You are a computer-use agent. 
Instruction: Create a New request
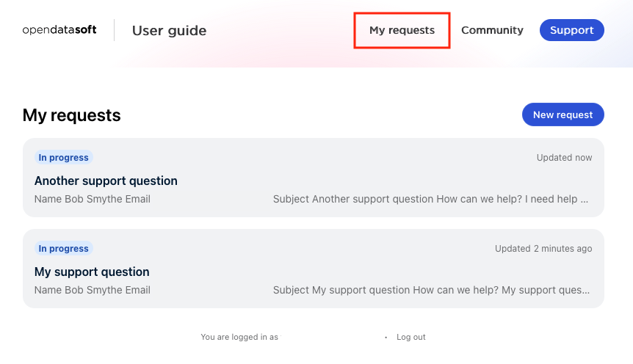point(563,114)
